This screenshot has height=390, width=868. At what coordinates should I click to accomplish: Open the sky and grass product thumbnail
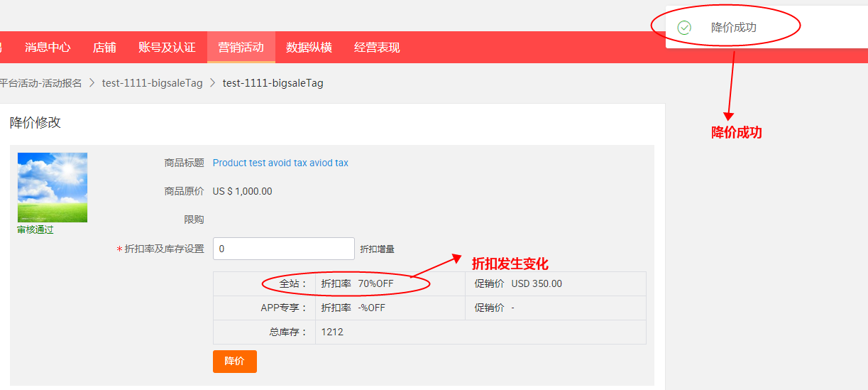tap(53, 188)
